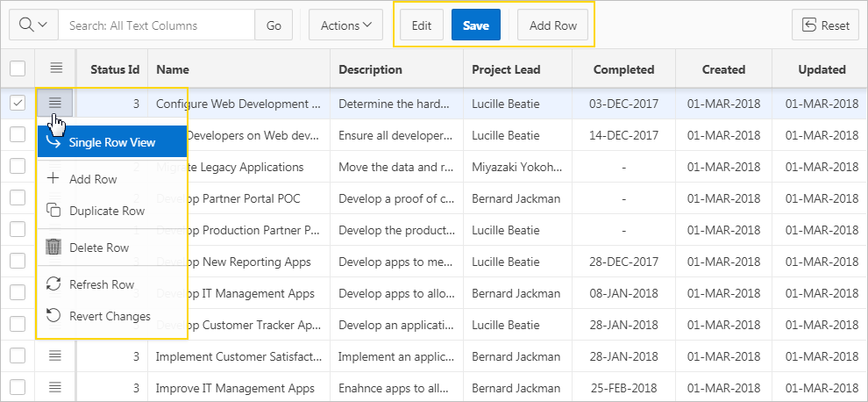Click the Project Lead column header
This screenshot has height=402, width=868.
(x=506, y=69)
